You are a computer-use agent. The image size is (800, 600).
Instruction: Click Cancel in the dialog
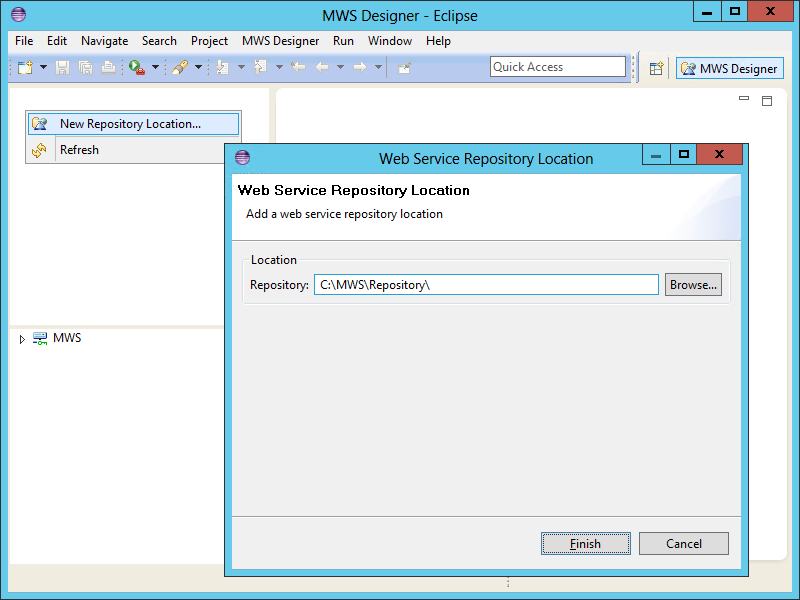coord(683,544)
